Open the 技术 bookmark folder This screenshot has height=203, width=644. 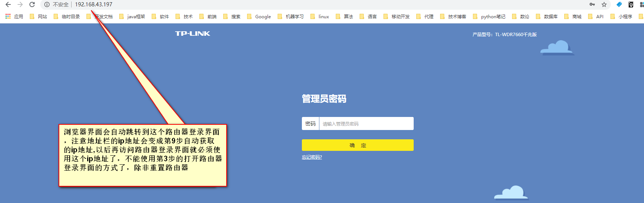[x=184, y=16]
